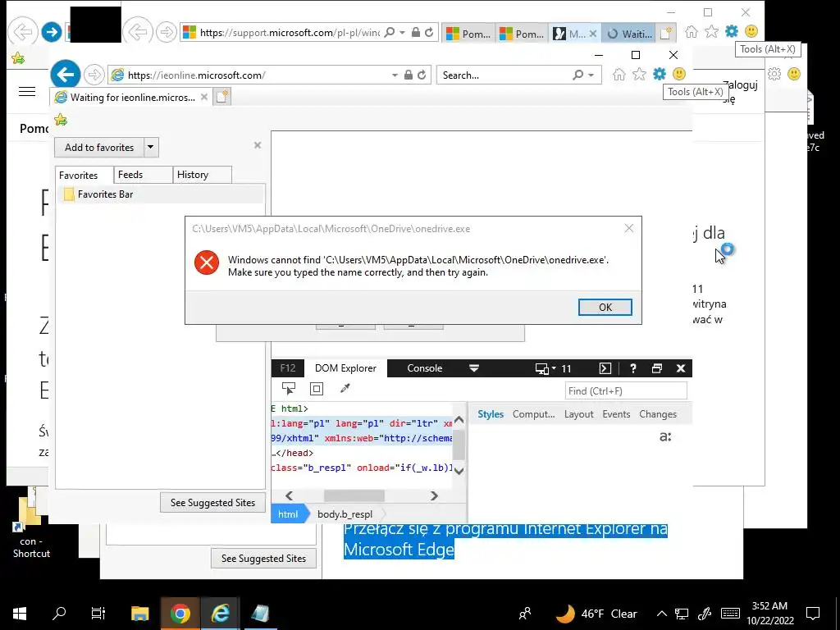The width and height of the screenshot is (840, 630).
Task: Click Back arrow in ieonline window
Action: (x=66, y=75)
